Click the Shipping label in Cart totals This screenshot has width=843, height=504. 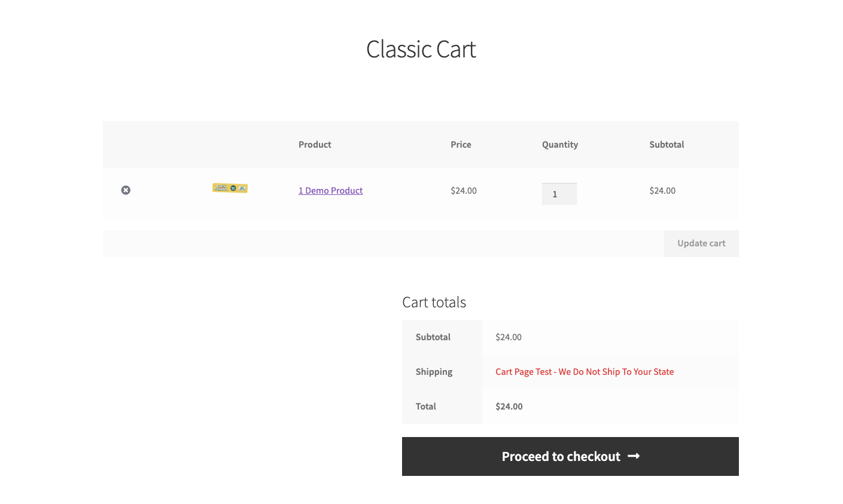tap(434, 372)
